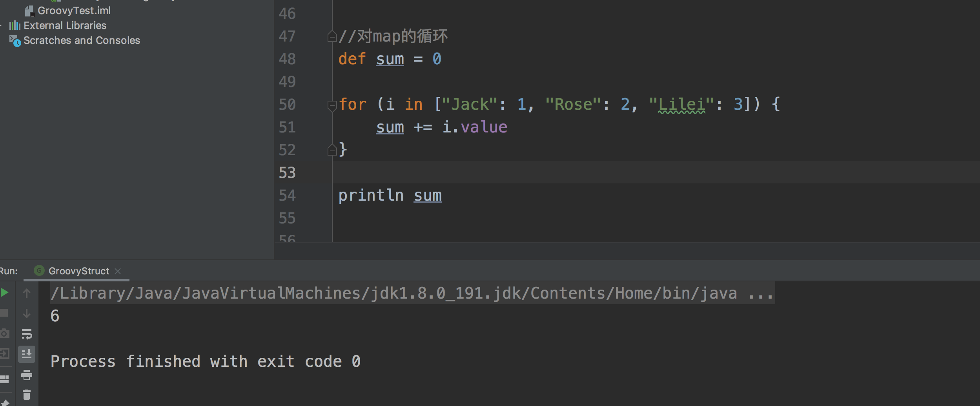Screen dimensions: 980x406
Task: Click the 'sum' variable on line 48
Action: click(x=390, y=59)
